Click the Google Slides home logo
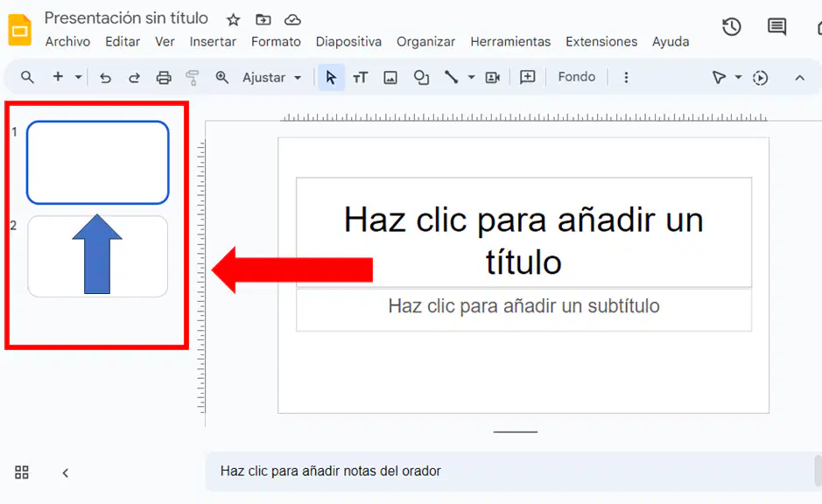The height and width of the screenshot is (504, 822). click(x=20, y=30)
